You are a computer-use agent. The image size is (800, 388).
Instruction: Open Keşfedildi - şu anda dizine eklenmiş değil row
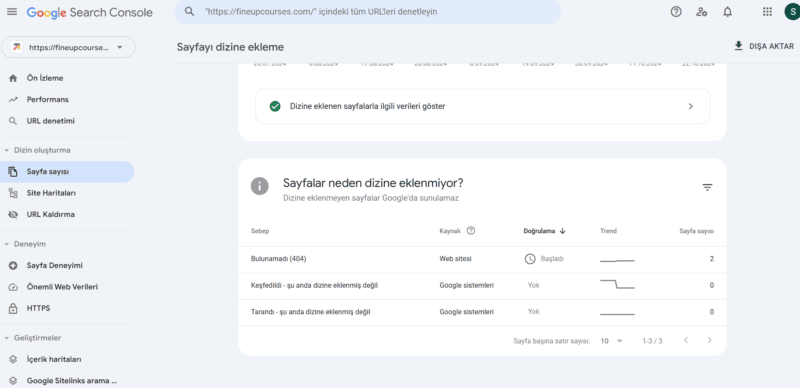click(482, 286)
